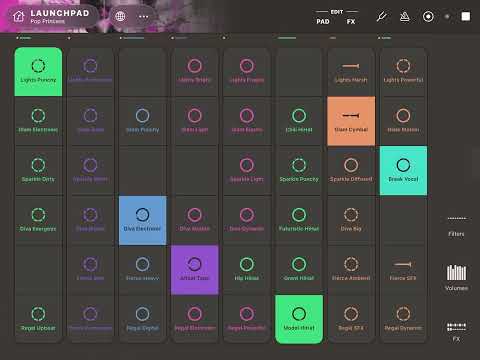Launch the Regal Digital loop

pyautogui.click(x=143, y=319)
